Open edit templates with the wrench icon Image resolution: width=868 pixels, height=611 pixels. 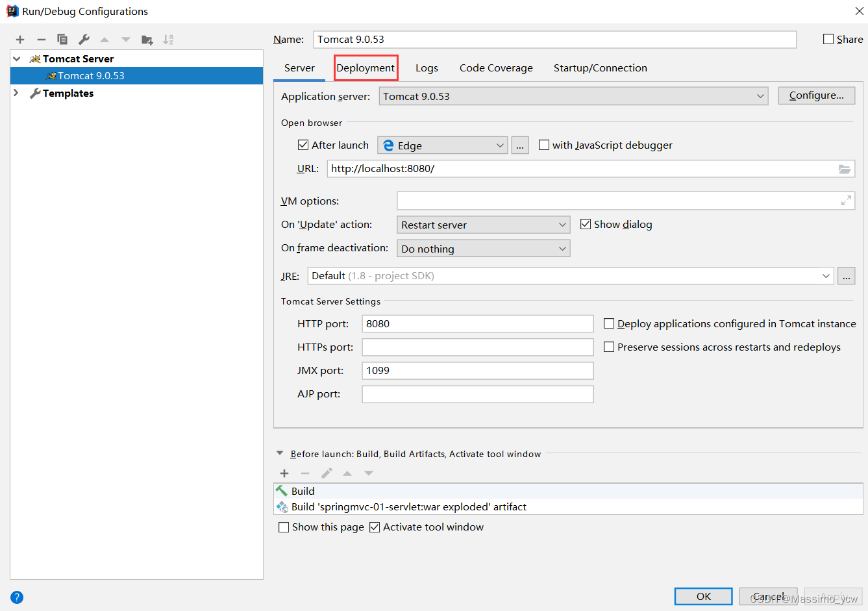84,40
